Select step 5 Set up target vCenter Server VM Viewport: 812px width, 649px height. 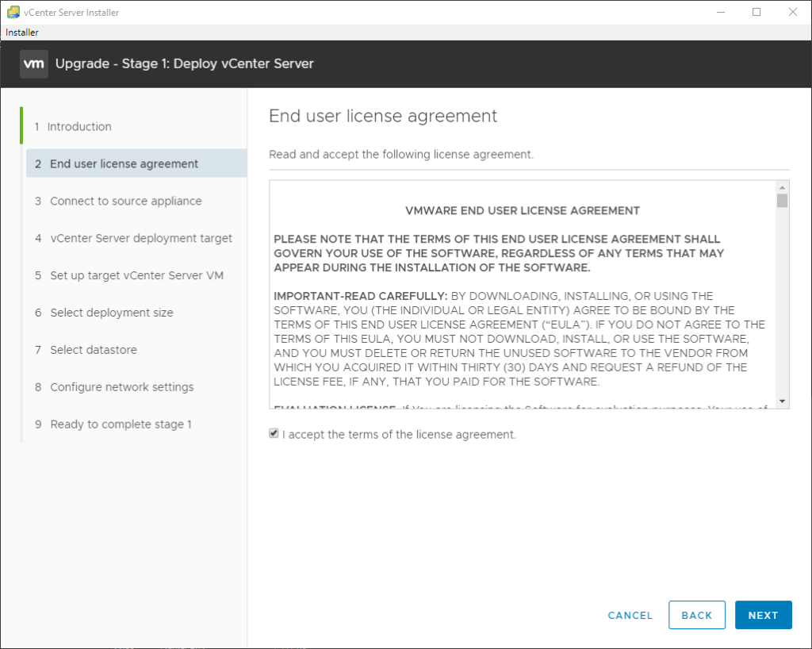[129, 275]
